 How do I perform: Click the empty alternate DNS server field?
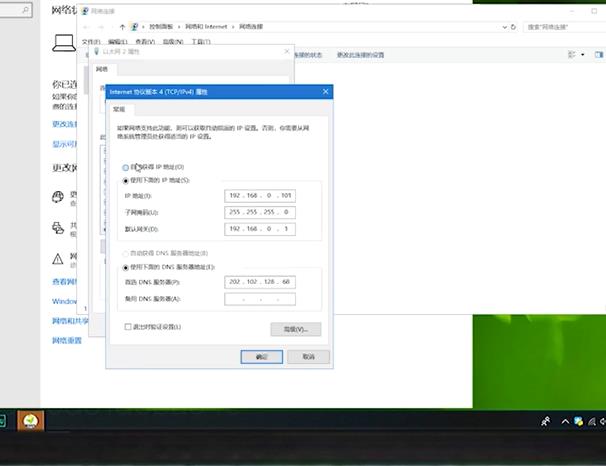(x=260, y=299)
